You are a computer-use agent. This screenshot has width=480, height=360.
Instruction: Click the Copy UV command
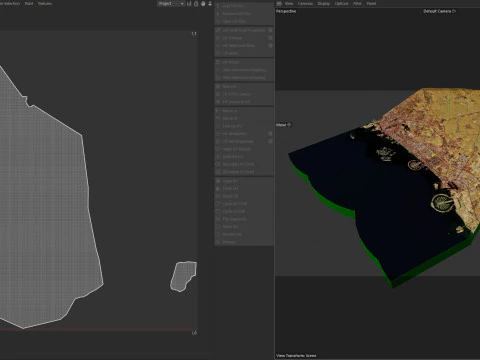click(x=244, y=181)
